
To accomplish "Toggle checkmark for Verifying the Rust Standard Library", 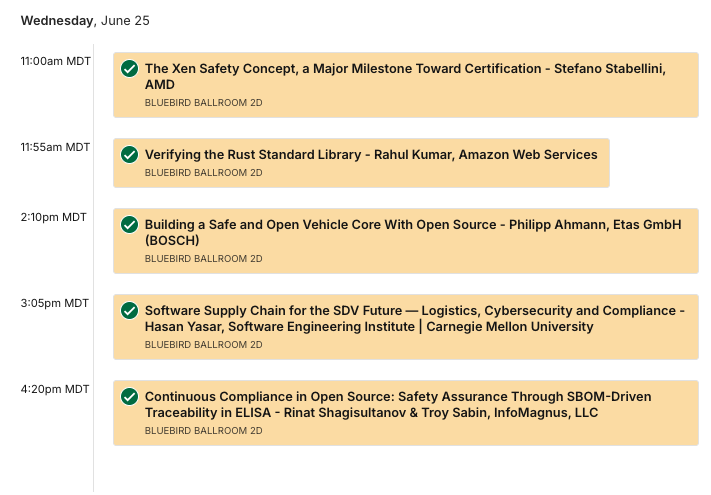I will click(x=129, y=155).
